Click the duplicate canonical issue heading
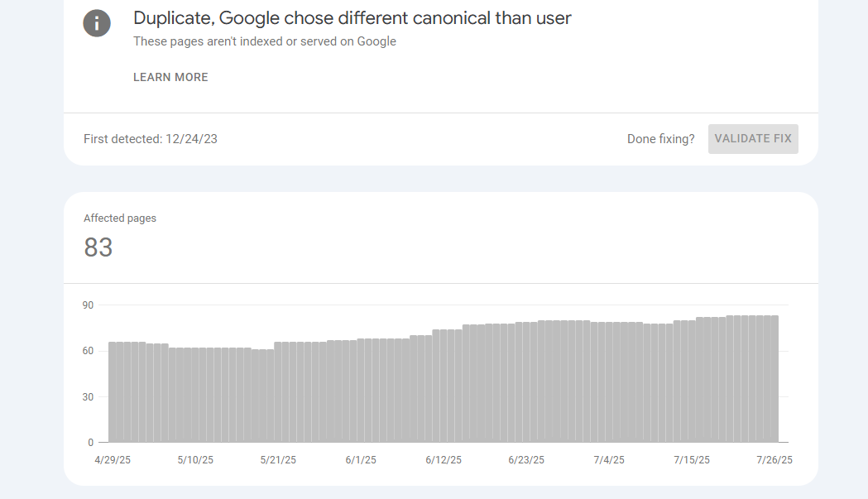This screenshot has height=499, width=868. click(352, 18)
